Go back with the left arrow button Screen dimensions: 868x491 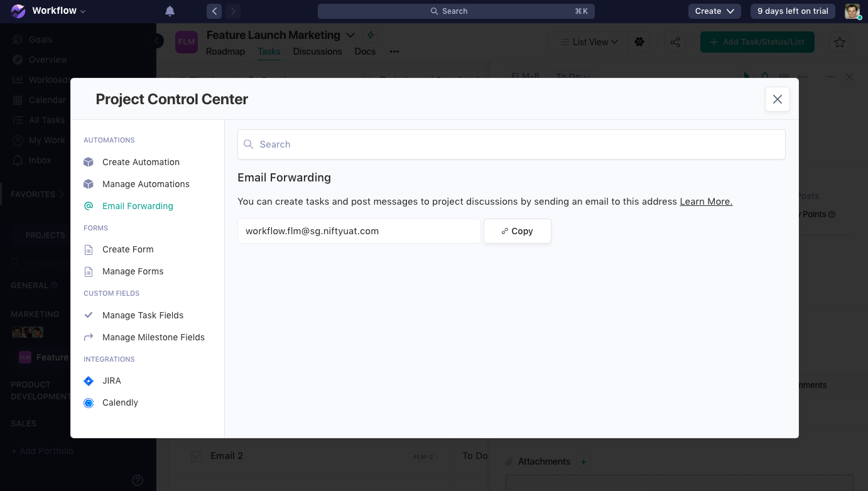pyautogui.click(x=215, y=11)
